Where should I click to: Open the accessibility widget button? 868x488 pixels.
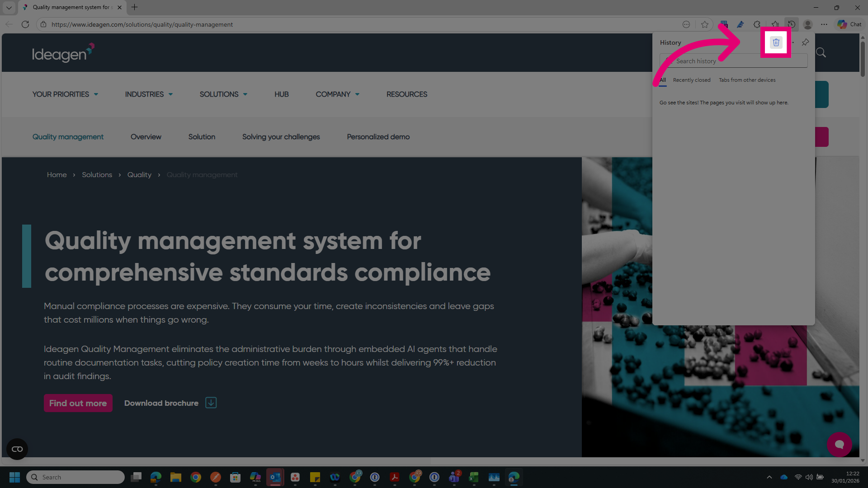coord(17,449)
